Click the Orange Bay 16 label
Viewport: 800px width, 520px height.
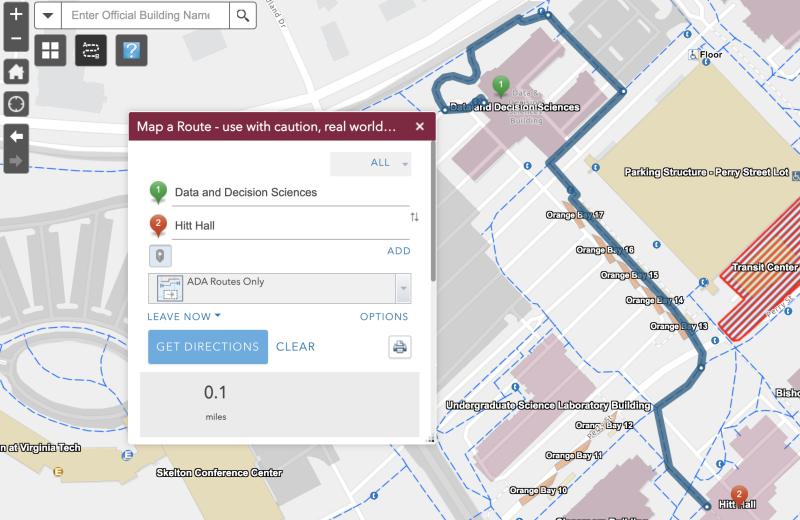[605, 250]
